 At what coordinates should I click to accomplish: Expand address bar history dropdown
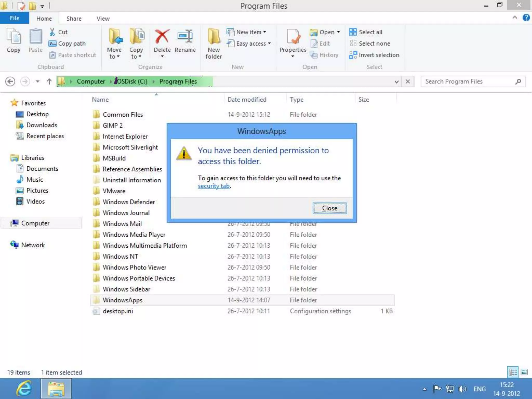click(x=396, y=82)
